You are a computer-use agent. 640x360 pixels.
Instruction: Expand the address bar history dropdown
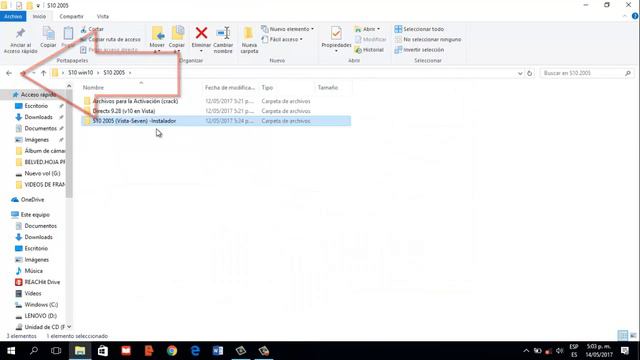point(520,73)
